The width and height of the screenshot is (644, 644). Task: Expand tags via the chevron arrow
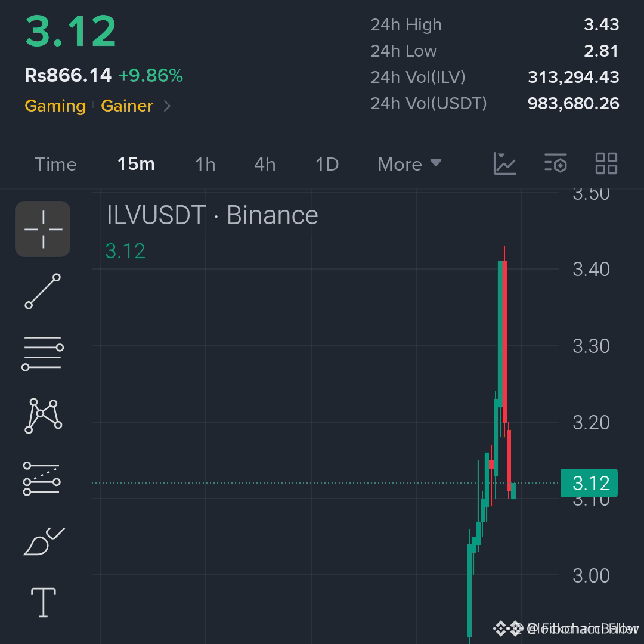(x=167, y=106)
